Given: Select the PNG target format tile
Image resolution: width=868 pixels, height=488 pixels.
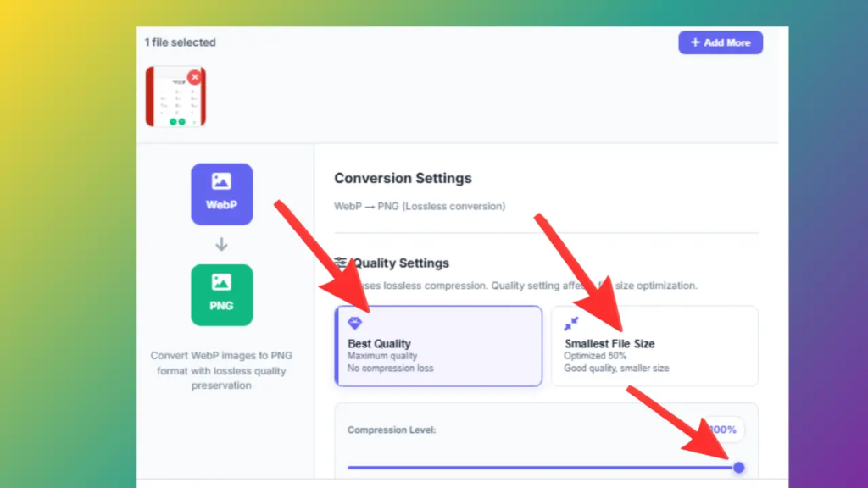Looking at the screenshot, I should tap(222, 295).
